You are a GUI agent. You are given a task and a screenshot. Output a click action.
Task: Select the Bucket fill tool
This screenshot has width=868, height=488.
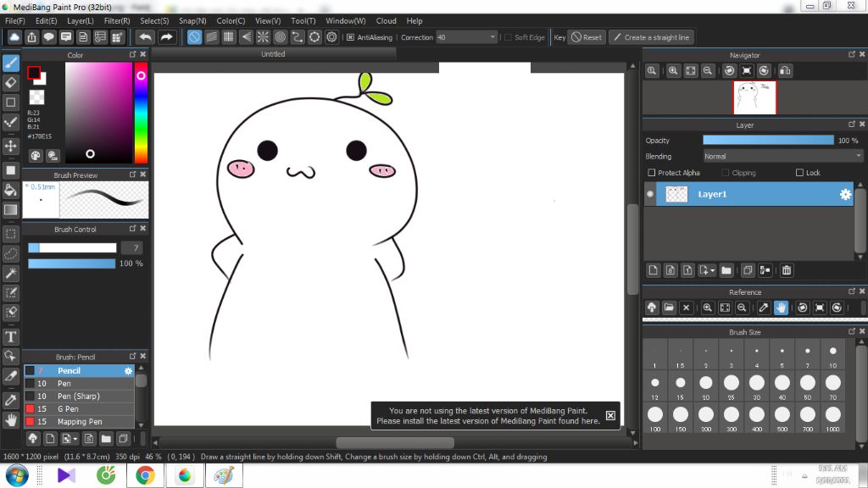10,191
